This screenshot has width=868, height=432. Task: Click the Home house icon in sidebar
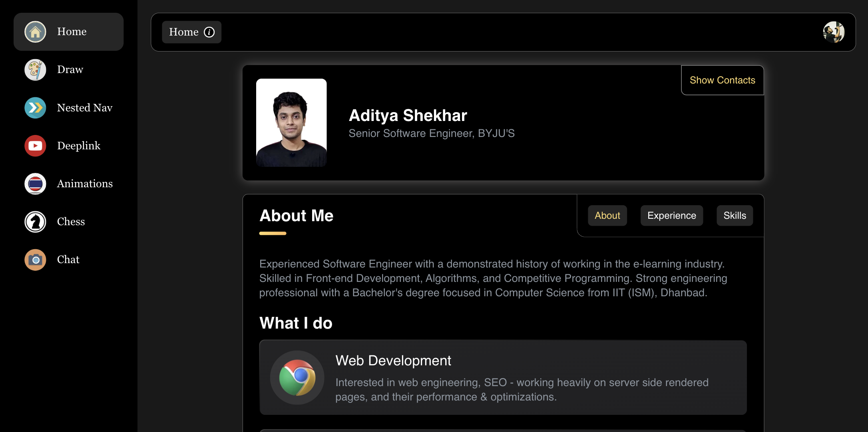click(35, 32)
